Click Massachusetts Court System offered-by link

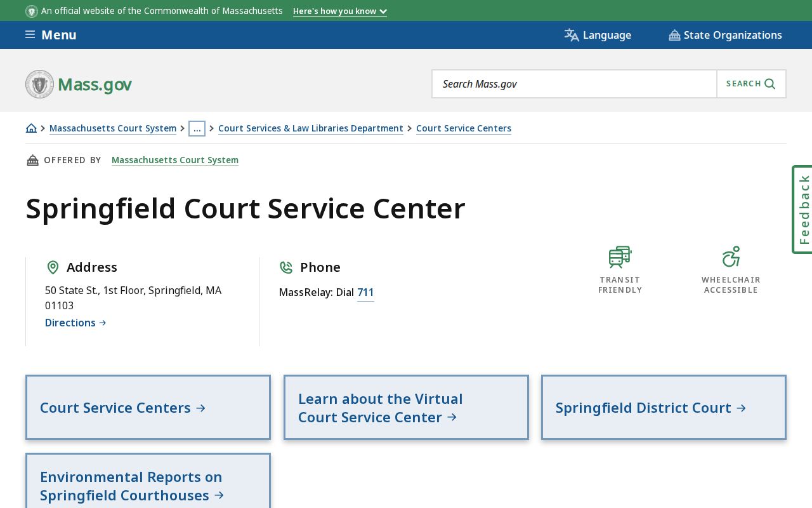click(x=175, y=160)
